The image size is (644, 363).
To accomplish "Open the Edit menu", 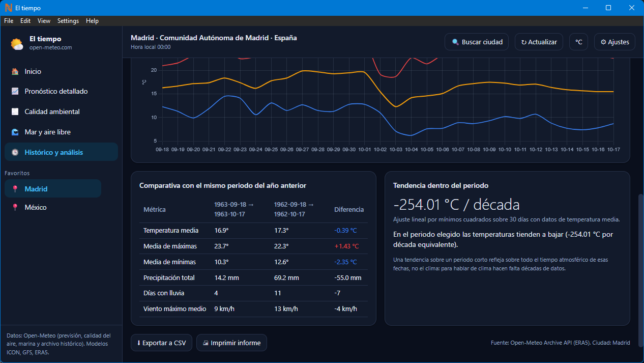I will click(x=25, y=21).
